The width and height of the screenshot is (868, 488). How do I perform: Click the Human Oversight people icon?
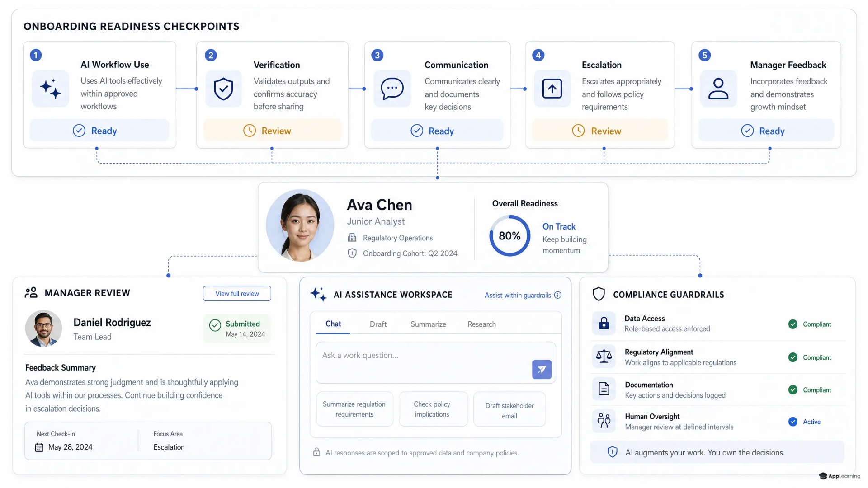pos(604,421)
